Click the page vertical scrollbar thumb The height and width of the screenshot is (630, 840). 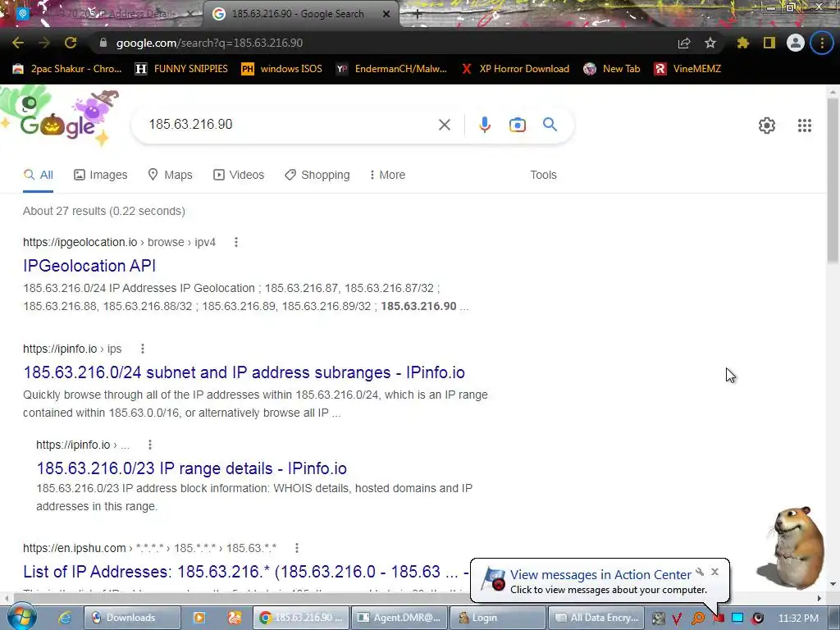[833, 180]
